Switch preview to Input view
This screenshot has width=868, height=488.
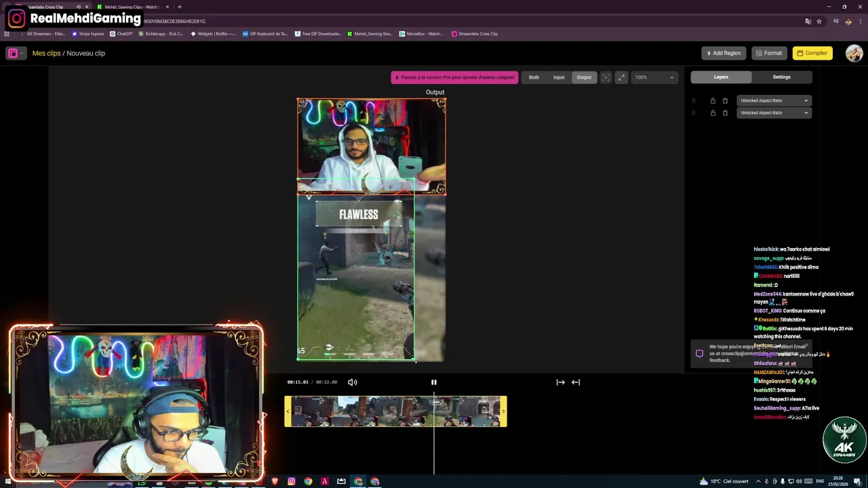pyautogui.click(x=559, y=77)
